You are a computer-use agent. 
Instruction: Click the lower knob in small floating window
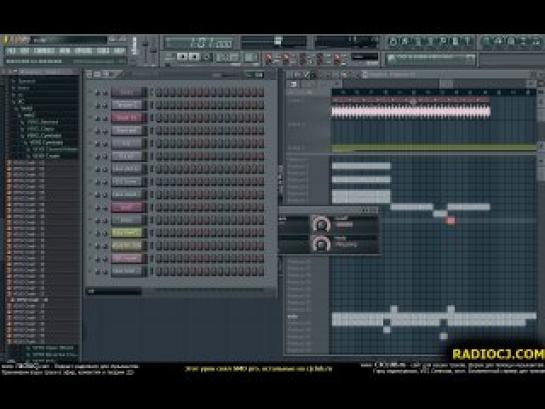click(x=321, y=244)
